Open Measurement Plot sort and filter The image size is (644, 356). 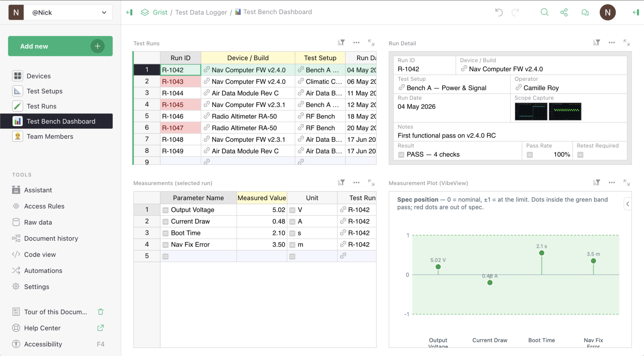tap(596, 183)
